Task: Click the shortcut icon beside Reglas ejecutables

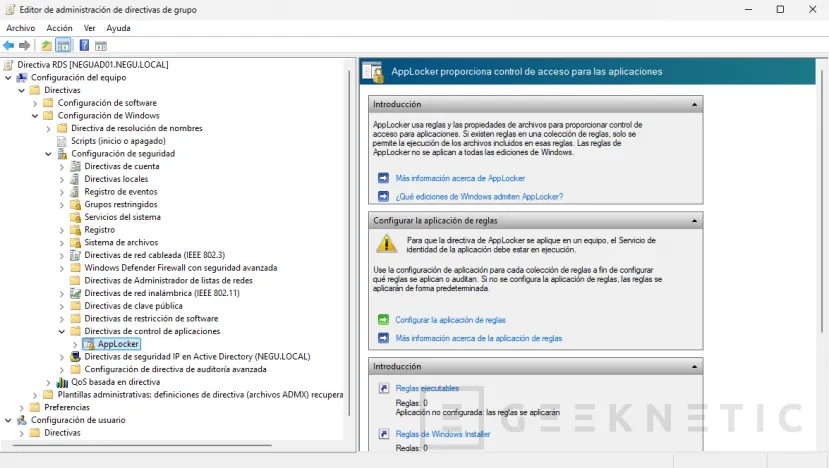Action: [384, 388]
